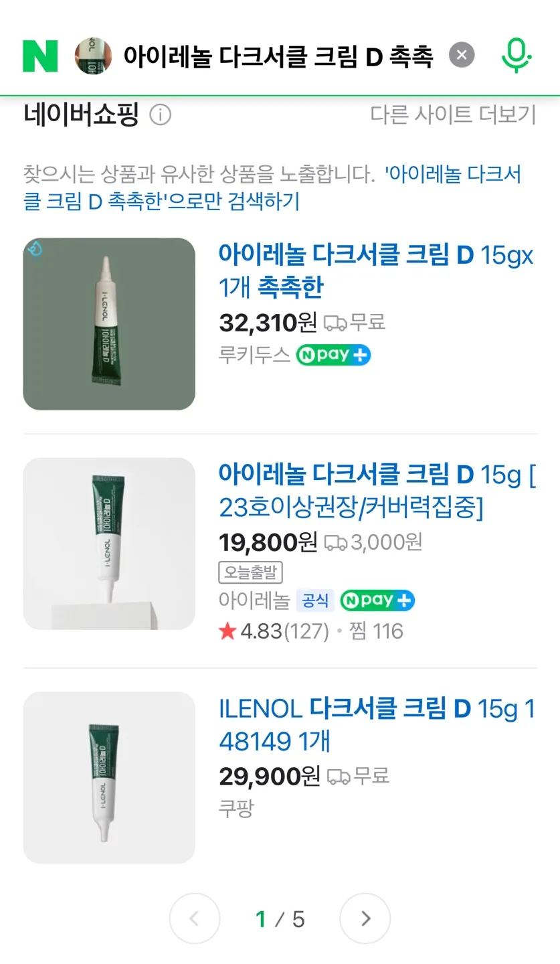
Task: Tap the Npay+ badge for 루키두스 listing
Action: (333, 355)
